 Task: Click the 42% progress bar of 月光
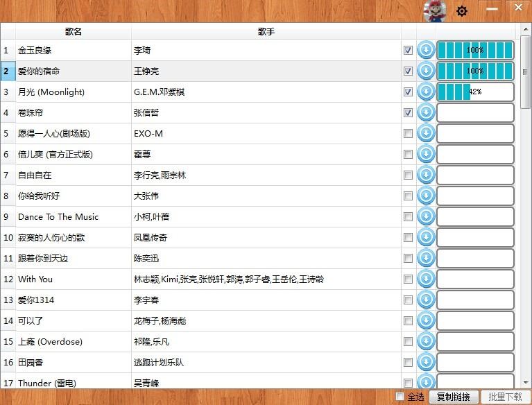475,92
